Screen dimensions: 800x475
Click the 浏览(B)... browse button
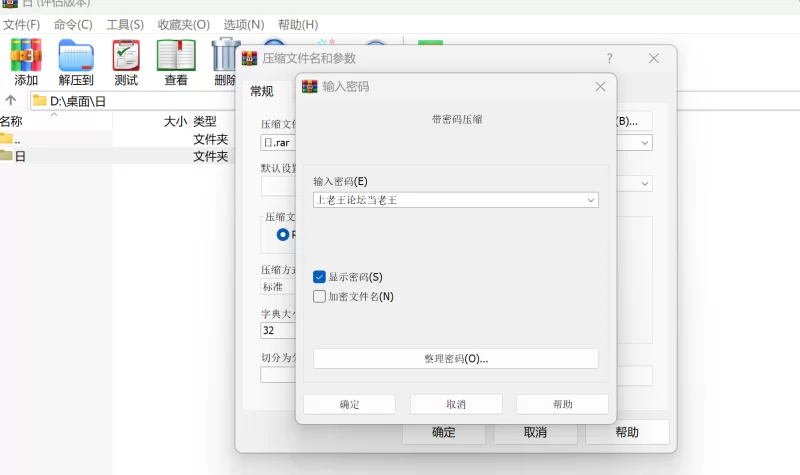[x=634, y=121]
